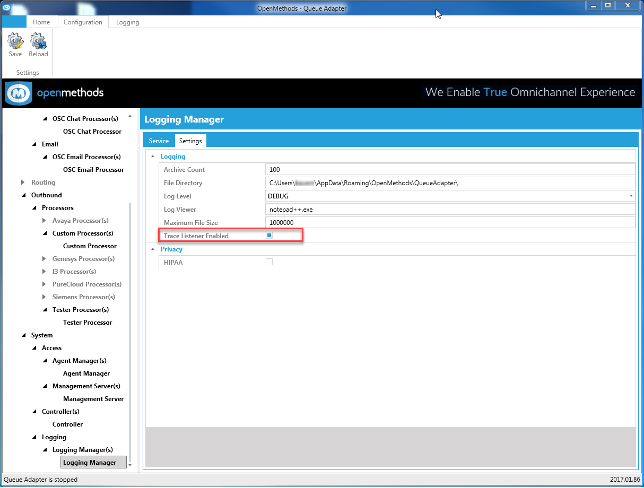
Task: Click the File Directory path field
Action: pos(450,183)
